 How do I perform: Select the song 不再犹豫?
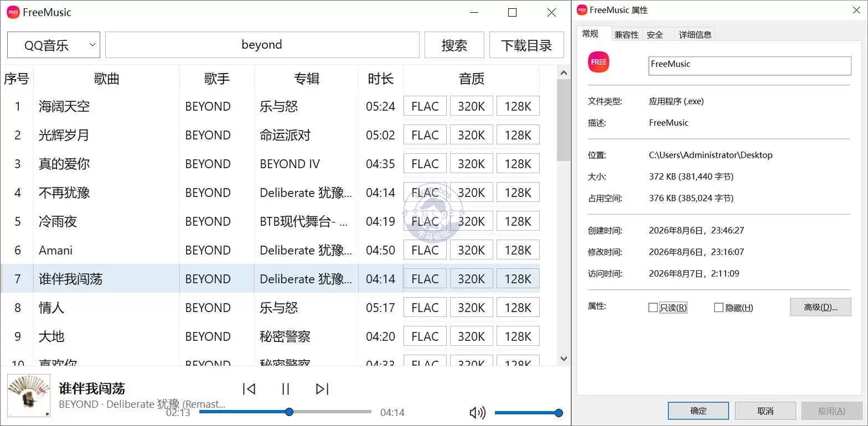coord(64,193)
